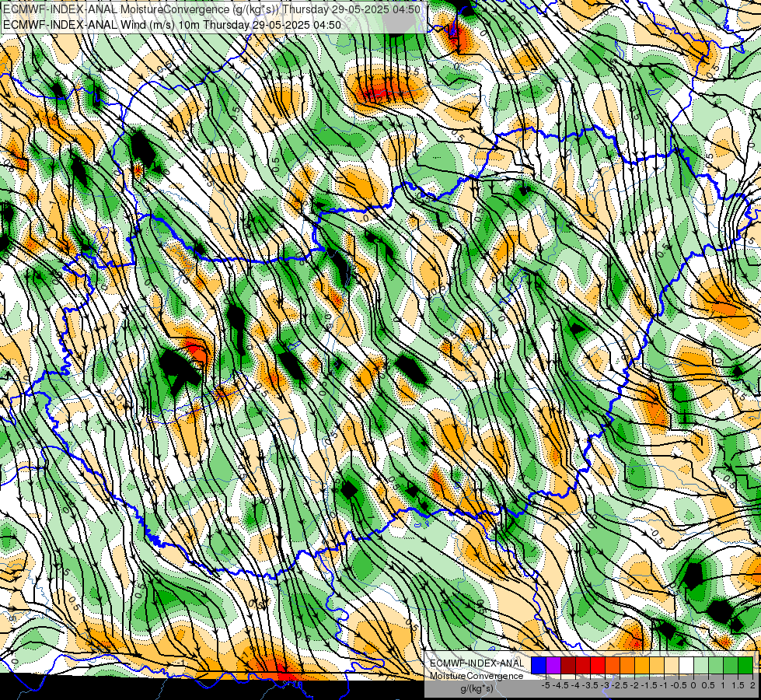Click the pale peach swatch between -1 and -0.5
This screenshot has height=700, width=761.
click(672, 665)
